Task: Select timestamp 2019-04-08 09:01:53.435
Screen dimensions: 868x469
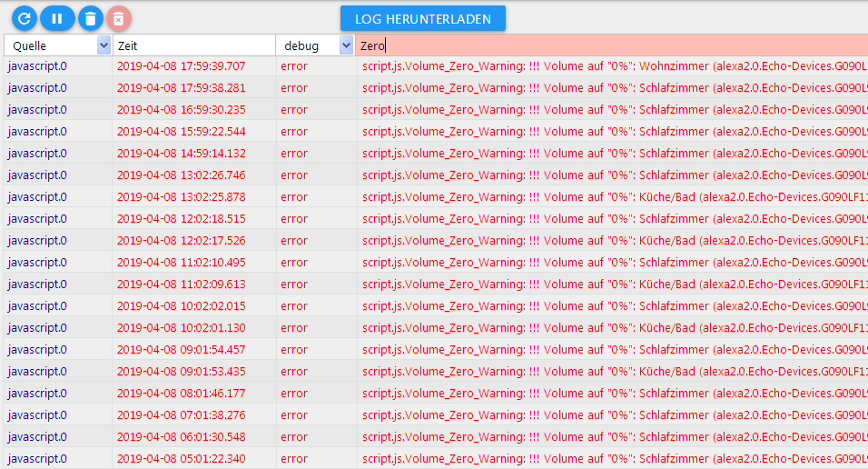Action: coord(181,372)
